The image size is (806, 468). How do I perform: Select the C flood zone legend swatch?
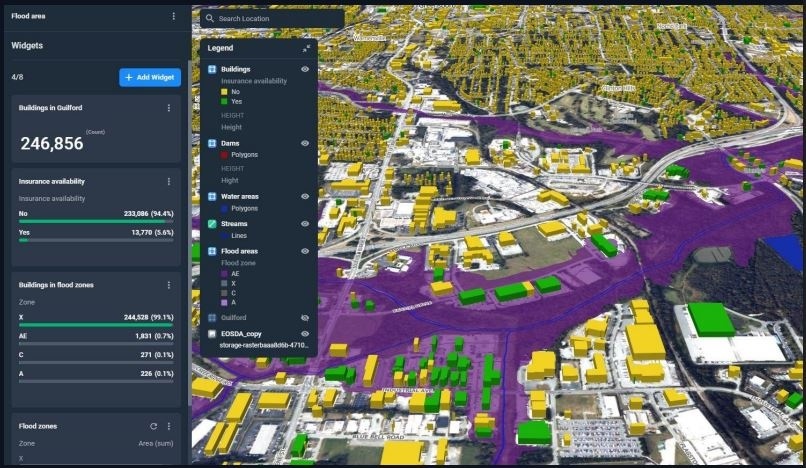(x=224, y=293)
